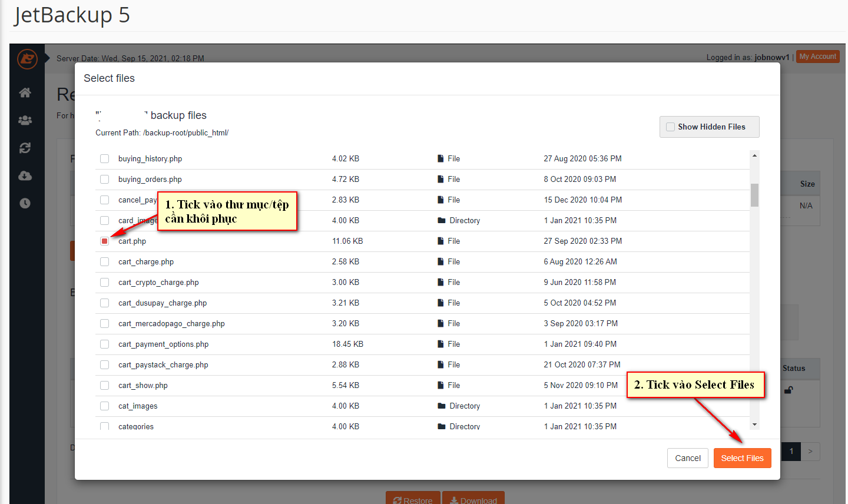Click the file list scroll down arrow
Screen dimensions: 848x504
pos(754,425)
